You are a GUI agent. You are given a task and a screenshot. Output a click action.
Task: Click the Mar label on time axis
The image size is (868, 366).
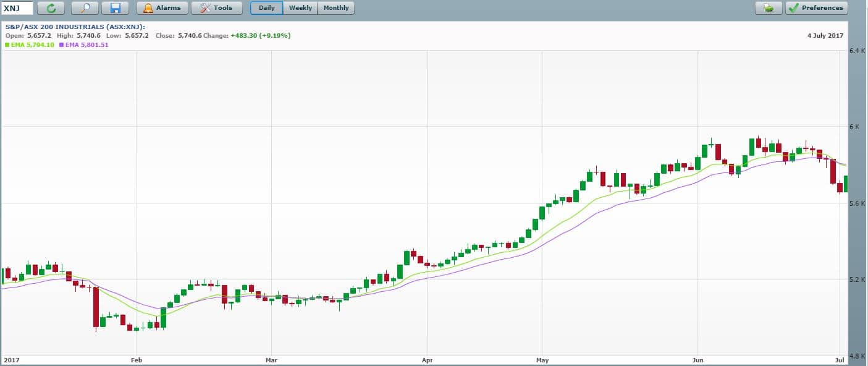pos(271,359)
